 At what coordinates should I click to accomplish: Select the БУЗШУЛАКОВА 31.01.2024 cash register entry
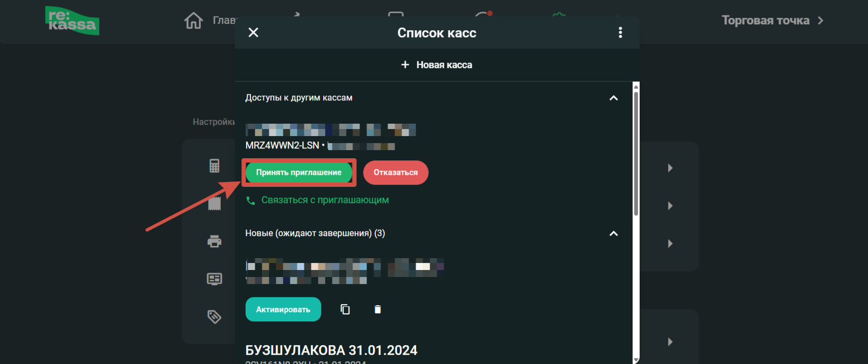click(x=331, y=350)
